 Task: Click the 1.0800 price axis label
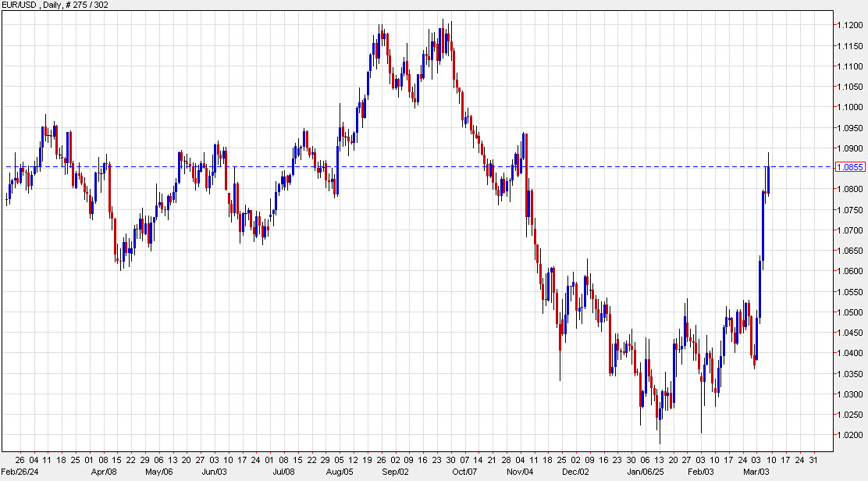point(850,189)
